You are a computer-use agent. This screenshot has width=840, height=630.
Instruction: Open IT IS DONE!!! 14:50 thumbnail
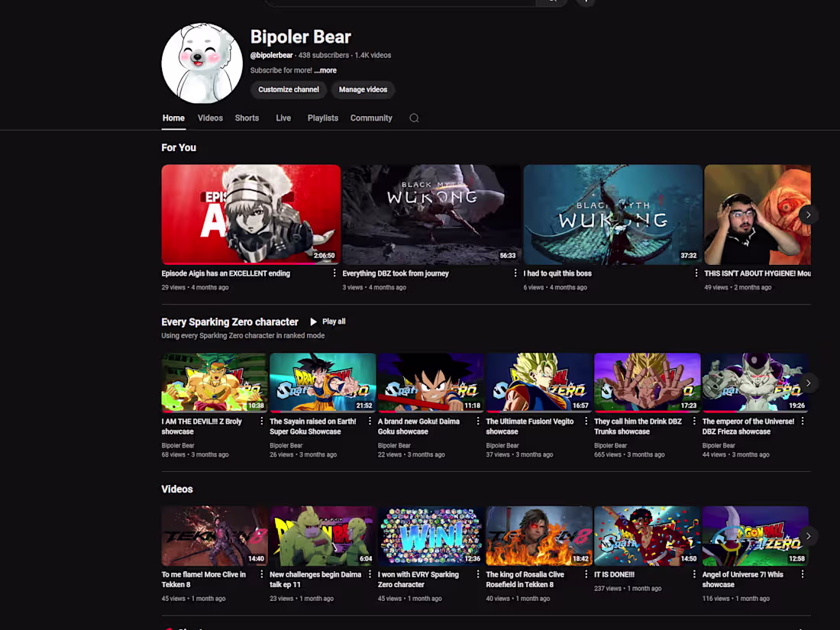647,536
